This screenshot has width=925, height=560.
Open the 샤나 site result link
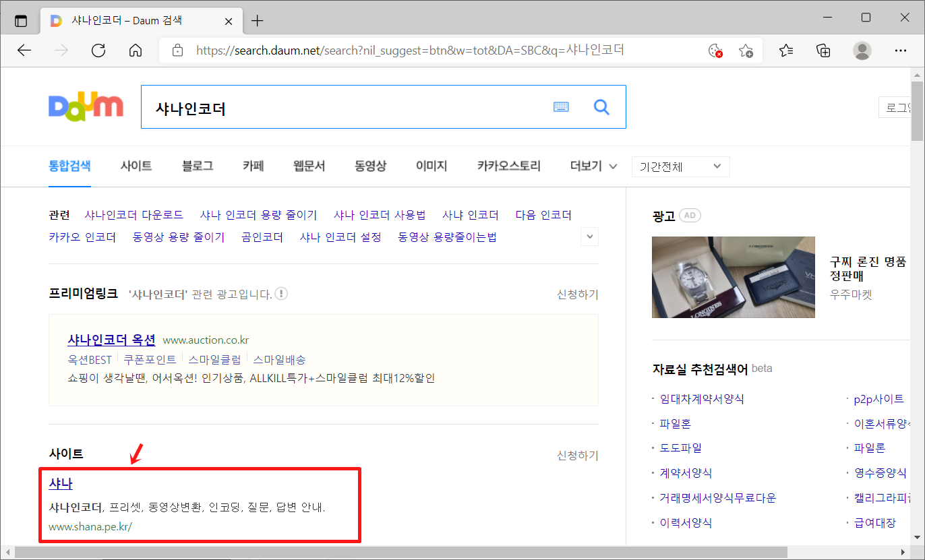[x=61, y=484]
